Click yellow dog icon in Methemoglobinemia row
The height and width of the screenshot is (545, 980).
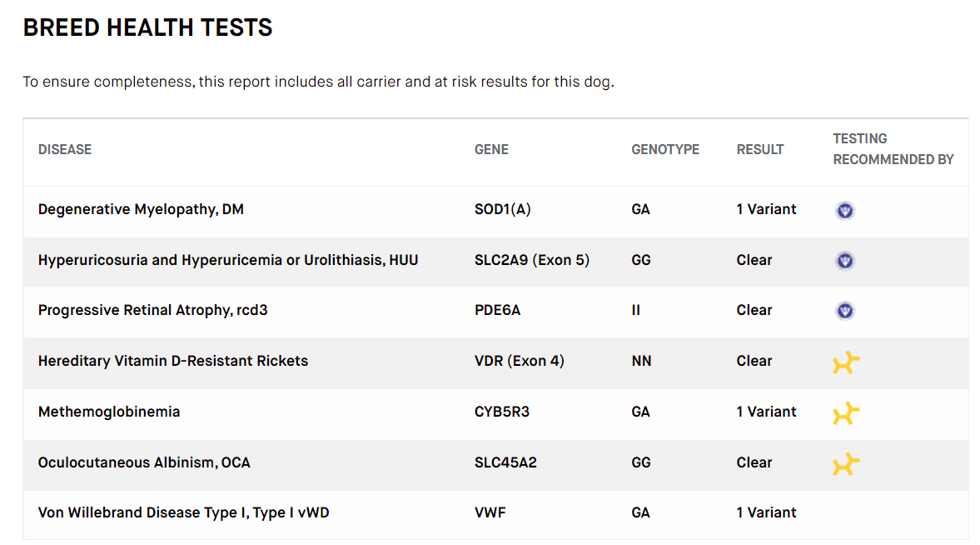846,413
